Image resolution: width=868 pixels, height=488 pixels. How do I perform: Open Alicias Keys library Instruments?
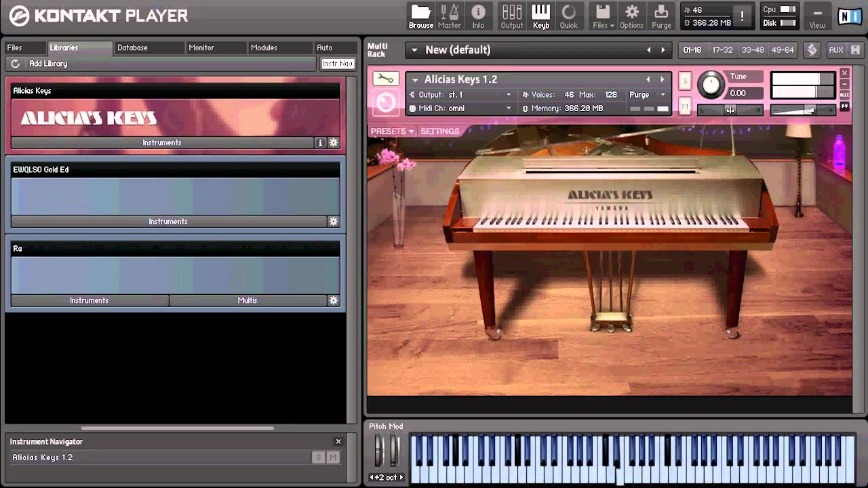tap(162, 143)
